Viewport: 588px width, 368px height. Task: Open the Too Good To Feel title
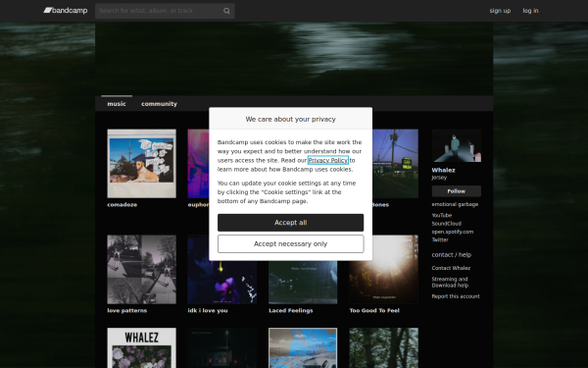coord(374,310)
